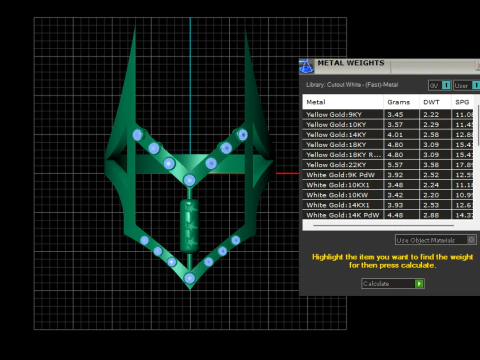Click the 2.29 DWT cell
This screenshot has width=480, height=360.
435,124
